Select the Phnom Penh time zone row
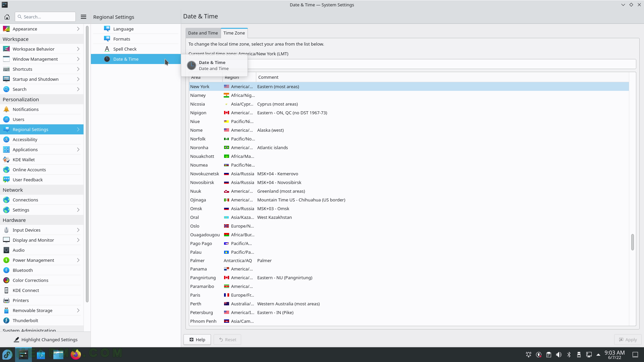 [x=409, y=321]
